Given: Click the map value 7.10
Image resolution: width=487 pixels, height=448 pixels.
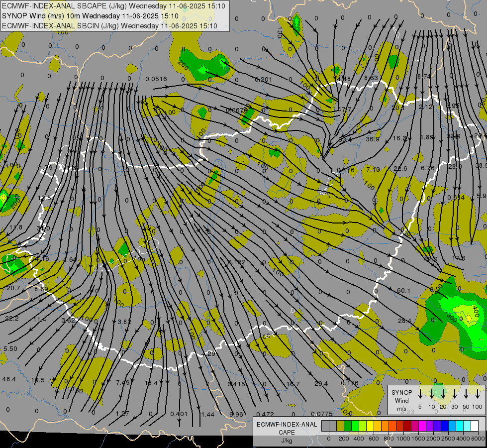Looking at the screenshot, I should tap(373, 169).
